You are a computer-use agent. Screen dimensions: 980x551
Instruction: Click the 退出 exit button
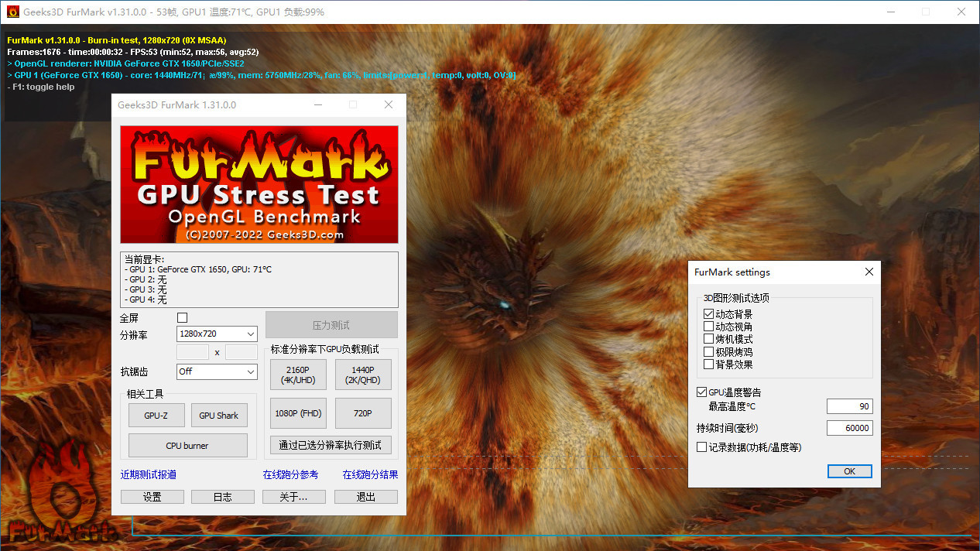pos(366,497)
